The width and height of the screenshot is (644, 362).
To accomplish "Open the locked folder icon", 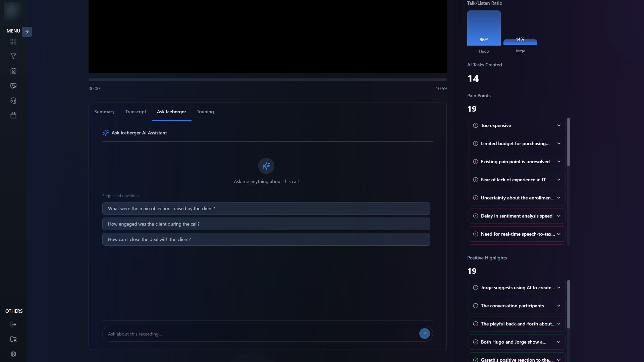I will coord(13,339).
